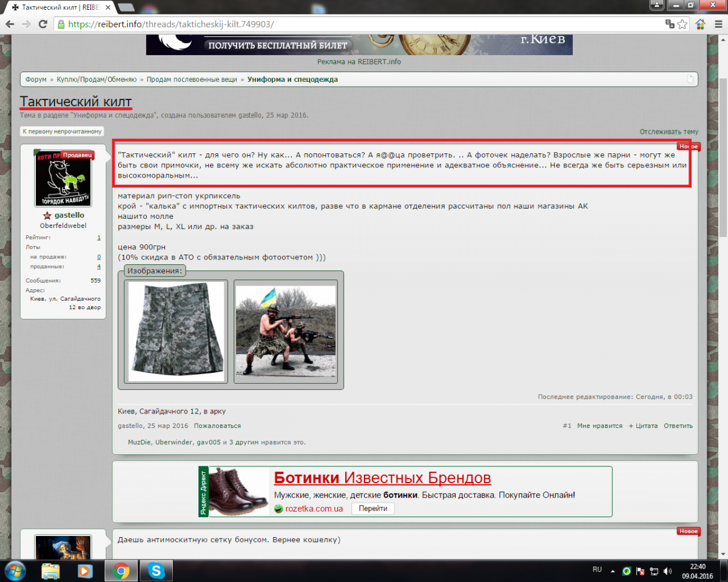Click + Цитата on the first post
Viewport: 728px width, 582px height.
(643, 426)
